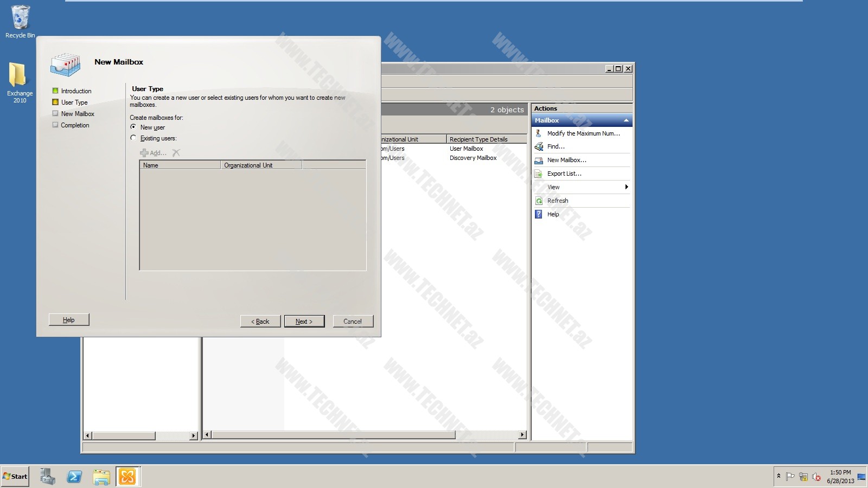
Task: Click the Help question mark icon
Action: (x=539, y=214)
